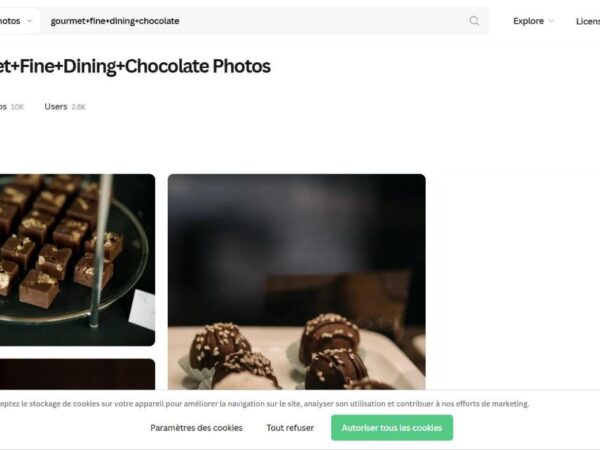This screenshot has width=600, height=450.
Task: Open the dark photo below the chocolate squares
Action: point(77,374)
